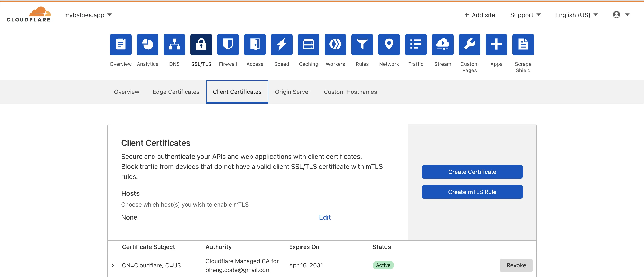Open the mybabies.app site dropdown
This screenshot has width=644, height=277.
[x=88, y=15]
